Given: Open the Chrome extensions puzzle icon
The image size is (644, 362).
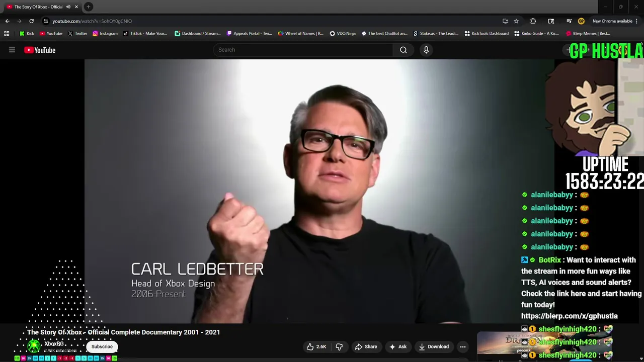Looking at the screenshot, I should 533,21.
